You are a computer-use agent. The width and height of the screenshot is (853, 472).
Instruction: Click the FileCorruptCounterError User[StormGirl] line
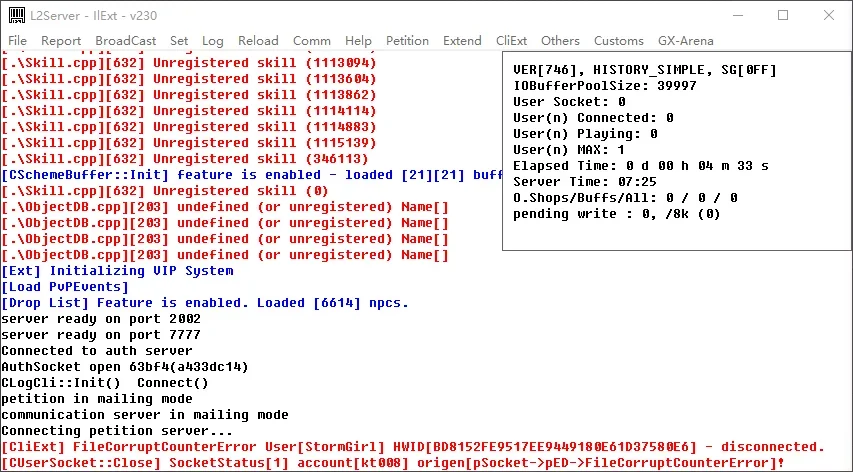pos(413,447)
